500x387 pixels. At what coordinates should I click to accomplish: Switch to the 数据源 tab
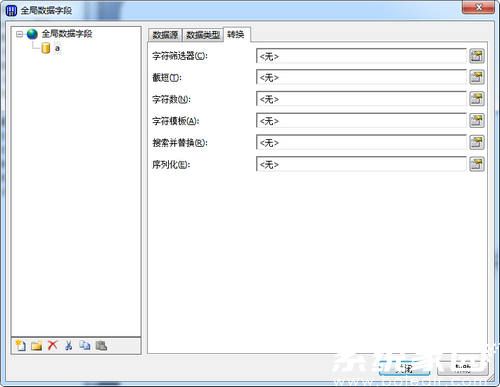click(x=165, y=35)
